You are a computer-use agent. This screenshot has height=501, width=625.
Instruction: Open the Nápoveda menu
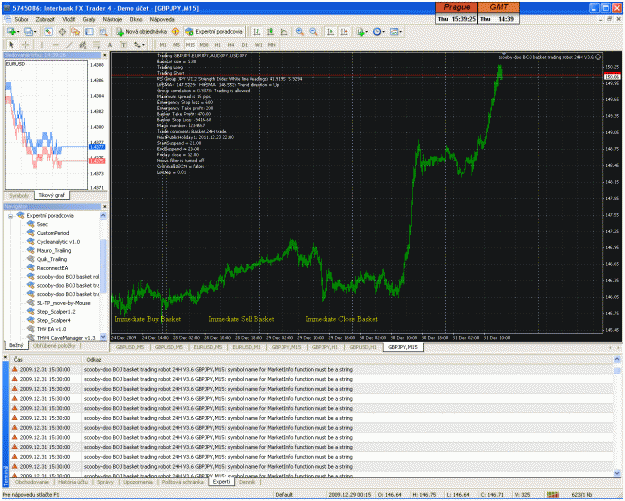tap(162, 19)
